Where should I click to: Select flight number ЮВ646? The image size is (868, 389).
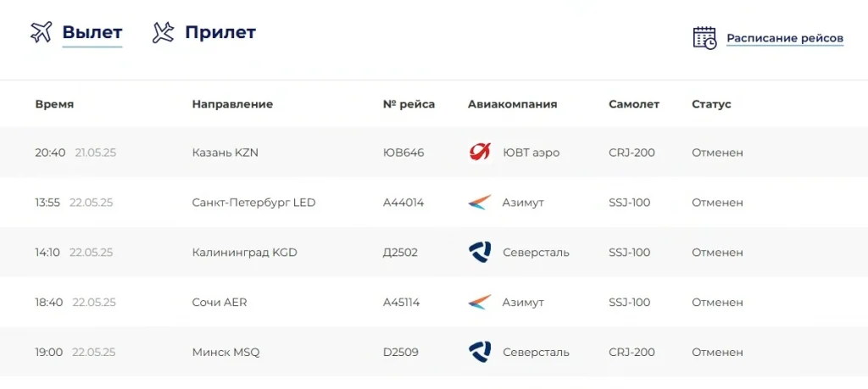403,153
